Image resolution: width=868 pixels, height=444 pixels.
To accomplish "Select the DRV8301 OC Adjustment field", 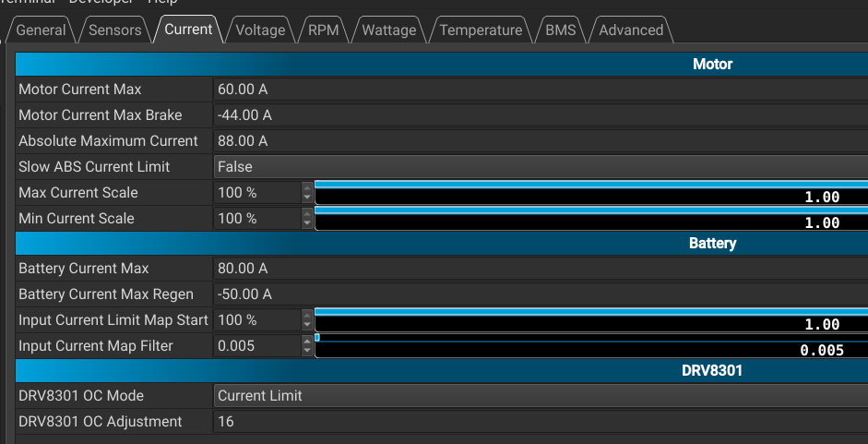I will click(541, 422).
